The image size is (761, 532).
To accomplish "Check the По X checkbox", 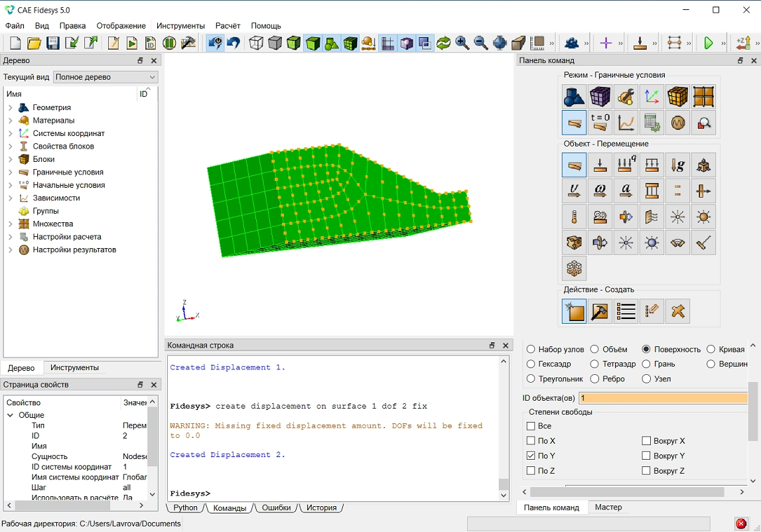I will 531,440.
